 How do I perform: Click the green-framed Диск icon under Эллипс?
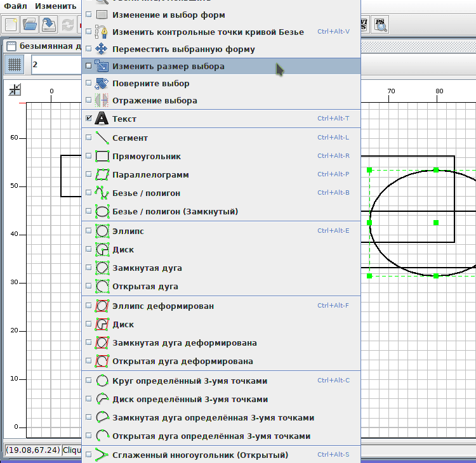(x=102, y=249)
